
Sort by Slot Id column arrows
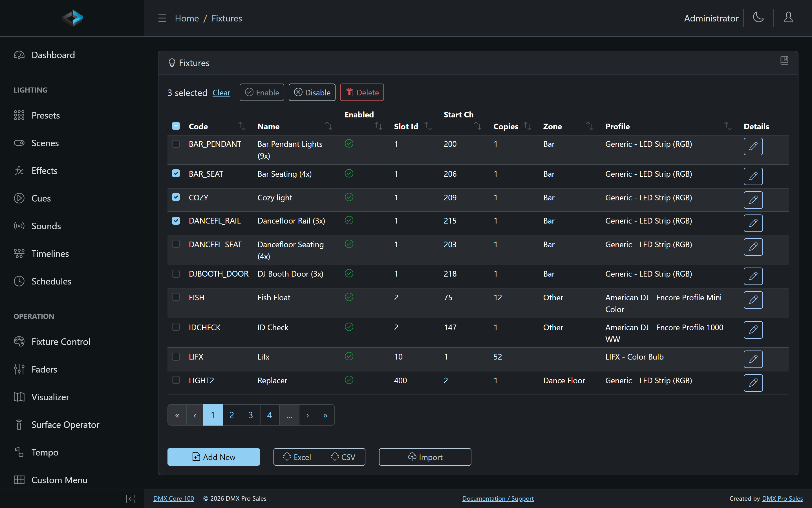click(x=428, y=126)
